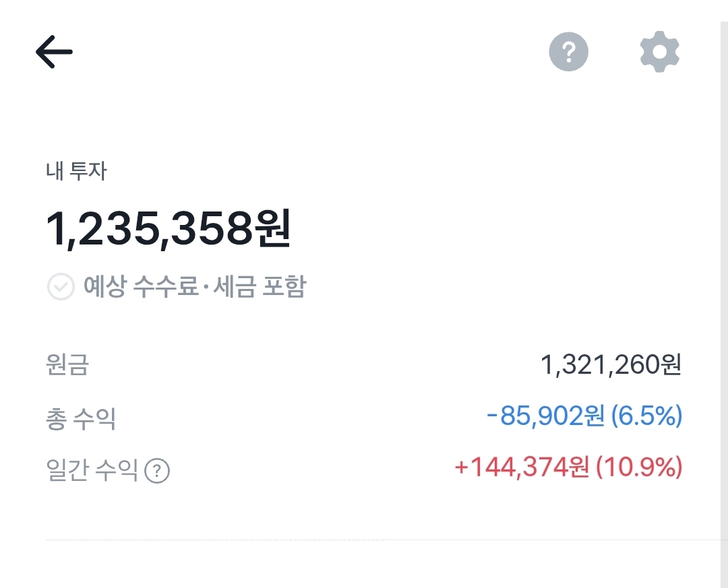Click the -85,902원 total return amount

point(545,416)
